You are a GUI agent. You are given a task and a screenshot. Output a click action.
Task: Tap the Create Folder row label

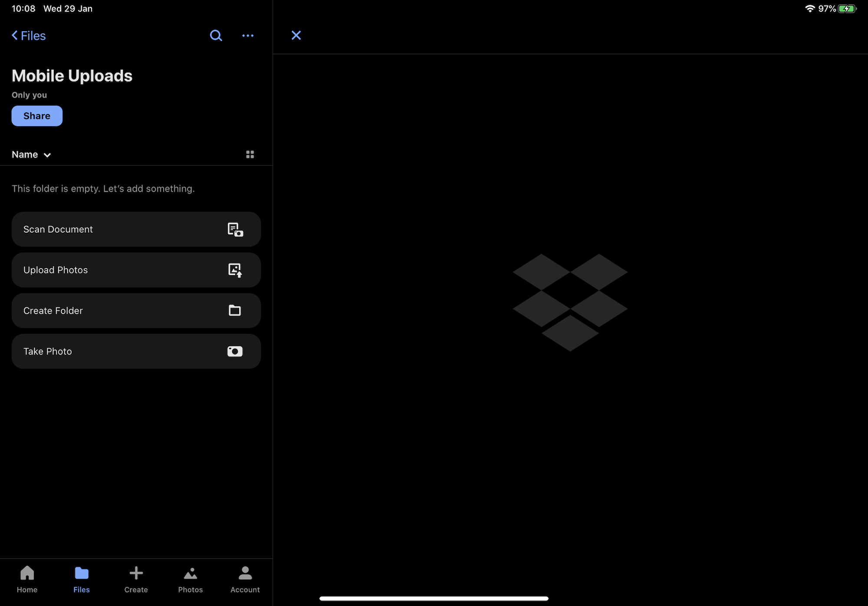(x=53, y=311)
